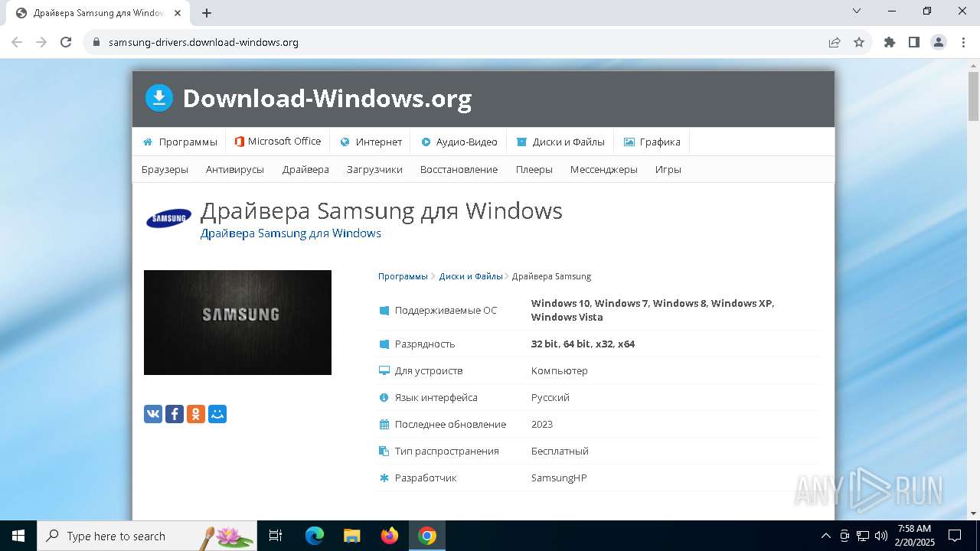980x551 pixels.
Task: Open the Samsung preview image
Action: (237, 322)
